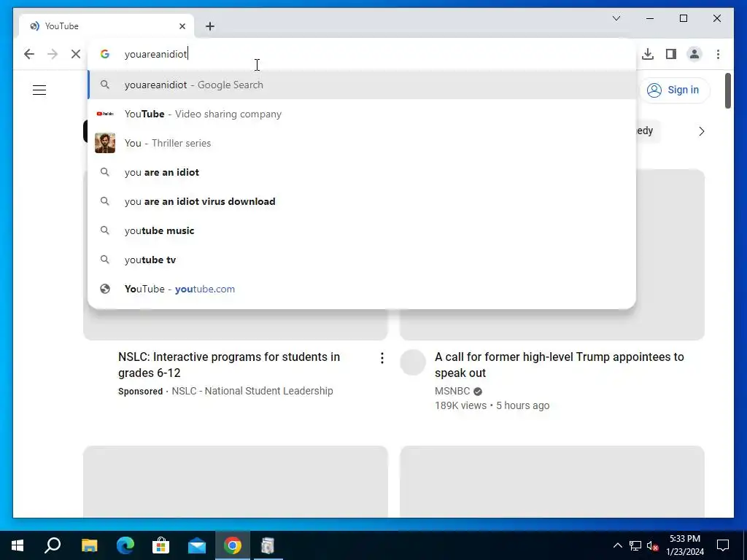
Task: Open Windows taskbar search
Action: (53, 545)
